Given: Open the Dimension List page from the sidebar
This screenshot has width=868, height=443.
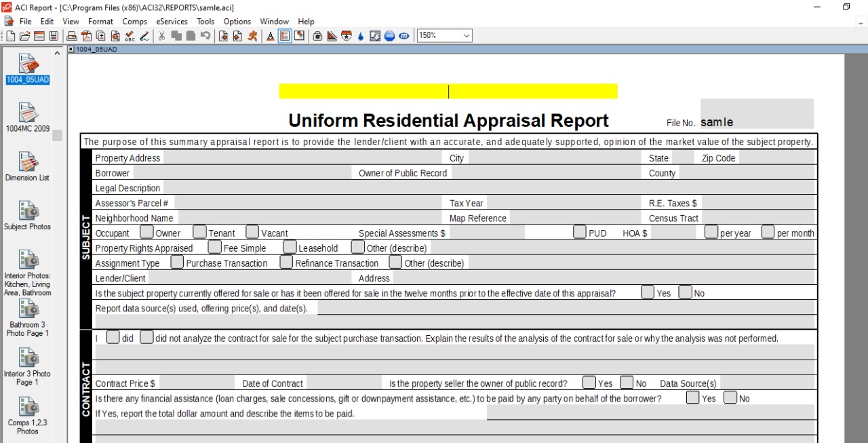Looking at the screenshot, I should tap(27, 166).
